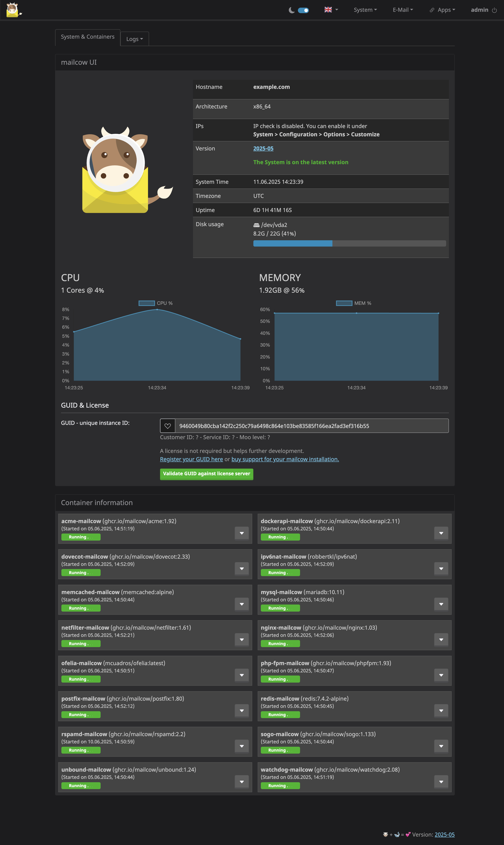
Task: Click the '1.92GB @ 56%' memory text
Action: [x=282, y=290]
